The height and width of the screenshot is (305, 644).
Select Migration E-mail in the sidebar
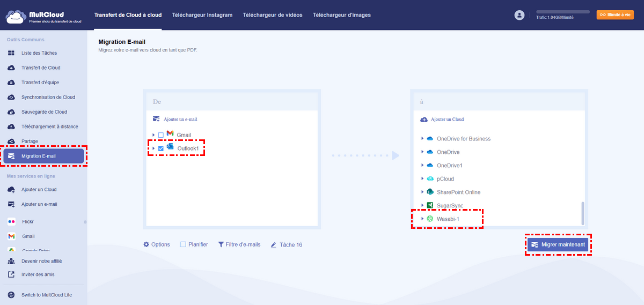[43, 156]
